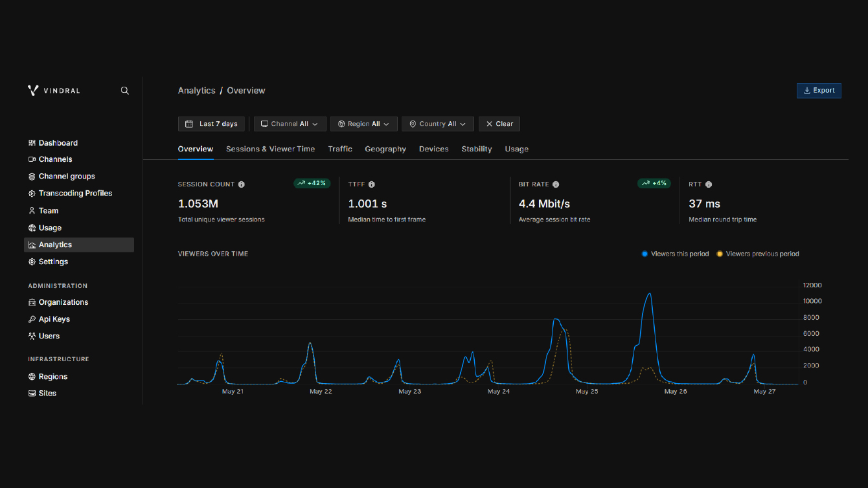Viewport: 868px width, 488px height.
Task: Toggle Viewers previous period legend series
Action: (x=758, y=254)
